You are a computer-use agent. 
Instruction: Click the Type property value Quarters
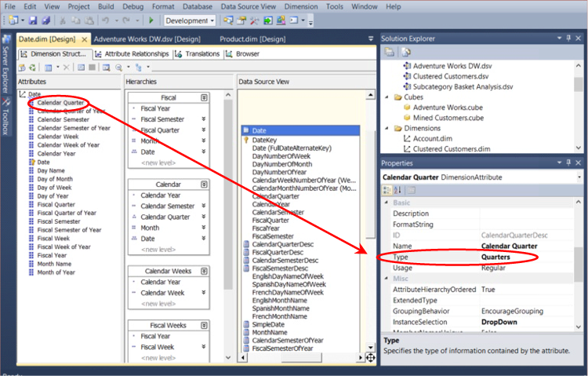(x=495, y=257)
